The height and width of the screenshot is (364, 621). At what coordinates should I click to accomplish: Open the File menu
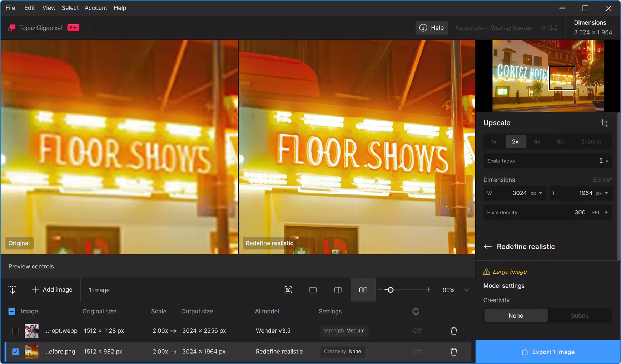(10, 8)
